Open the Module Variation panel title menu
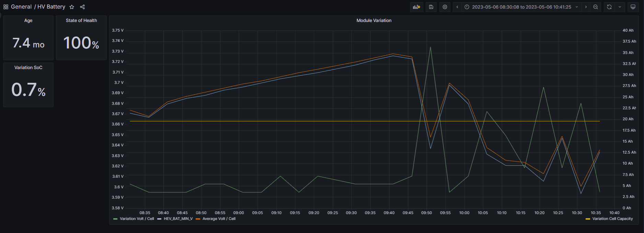 click(x=373, y=21)
